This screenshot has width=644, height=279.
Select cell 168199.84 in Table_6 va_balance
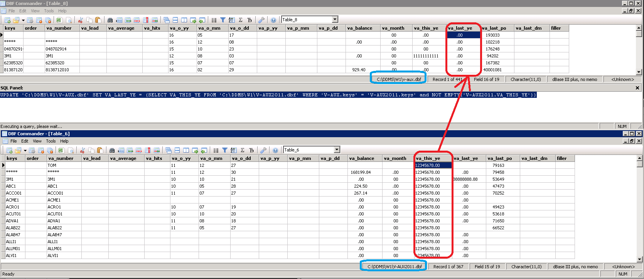coord(365,172)
